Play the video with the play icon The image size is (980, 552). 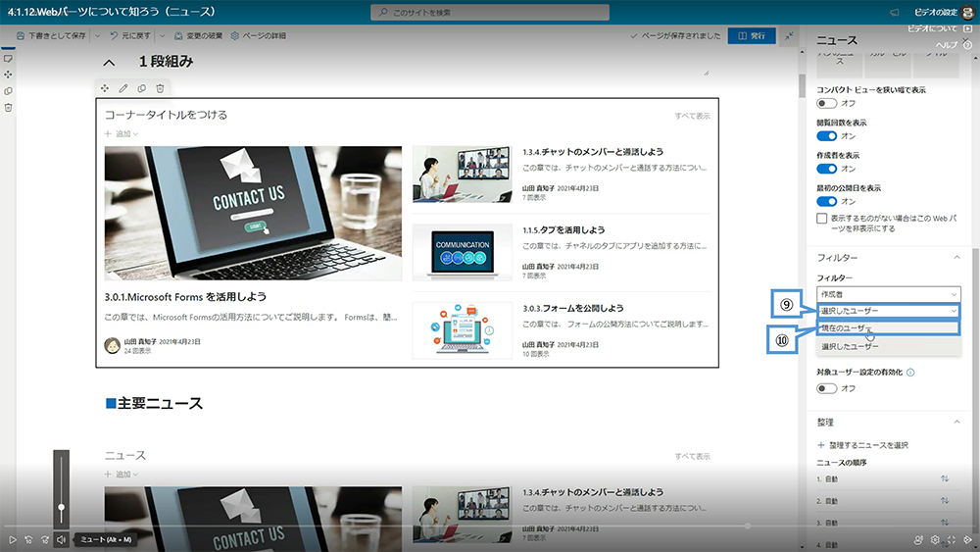coord(12,539)
